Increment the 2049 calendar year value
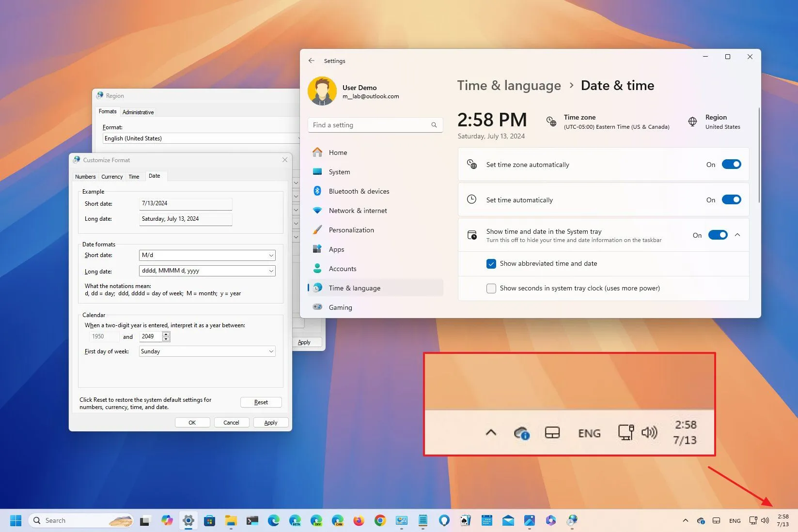Viewport: 798px width, 532px height. tap(166, 334)
